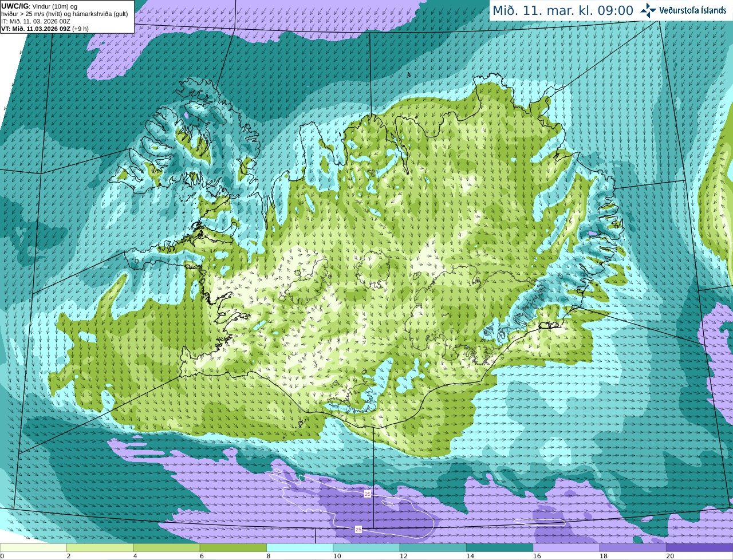Click legend scale label "6"
The width and height of the screenshot is (733, 560).
[x=202, y=556]
